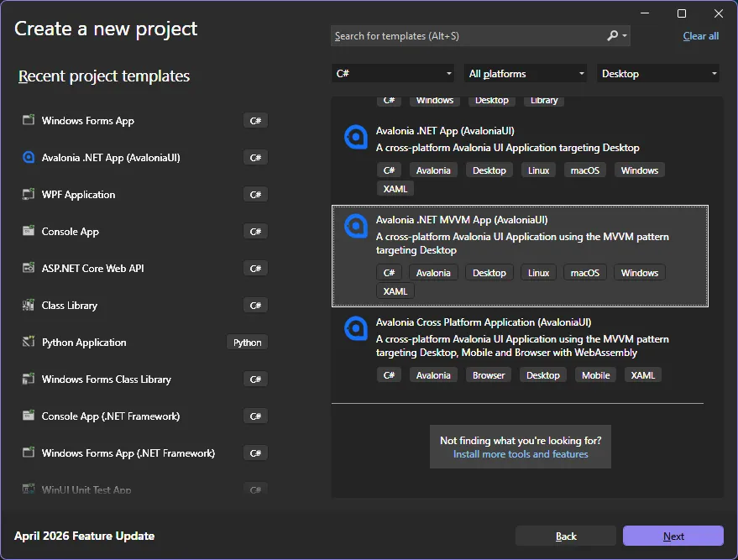The height and width of the screenshot is (560, 738).
Task: Click the Class Library template icon
Action: pyautogui.click(x=29, y=305)
